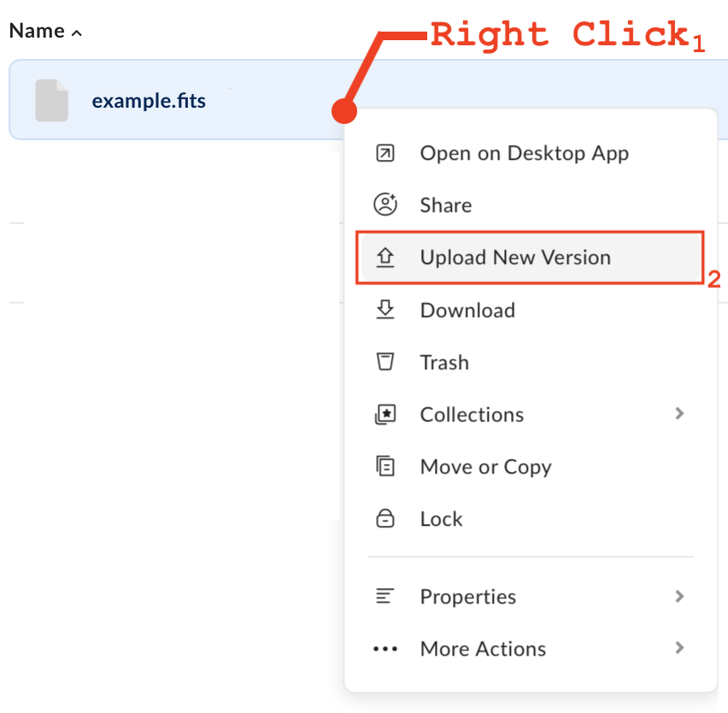
Task: Click the Move or Copy icon
Action: pyautogui.click(x=385, y=467)
